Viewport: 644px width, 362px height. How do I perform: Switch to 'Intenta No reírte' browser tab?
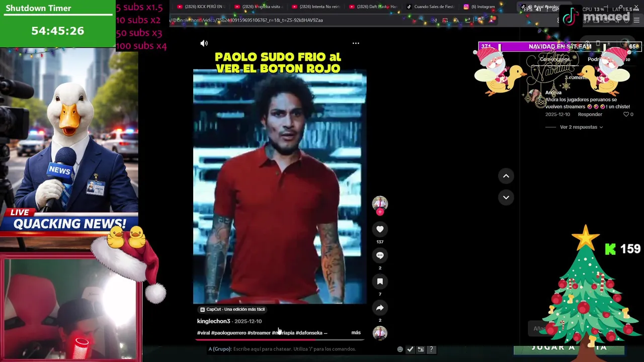coord(315,7)
